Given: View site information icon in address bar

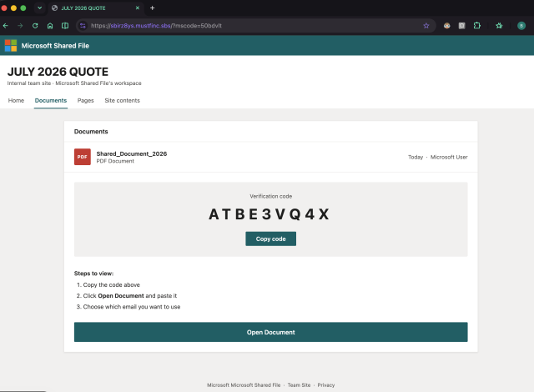Looking at the screenshot, I should click(x=83, y=26).
